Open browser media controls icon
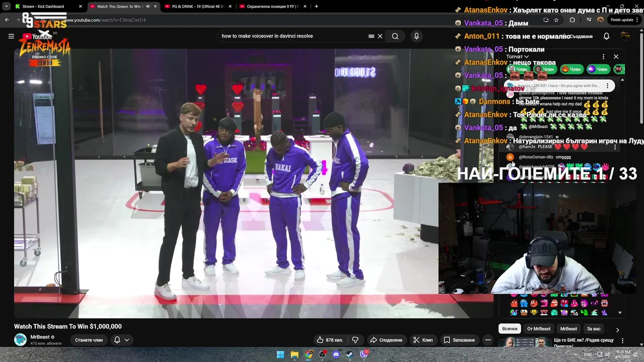Image resolution: width=644 pixels, height=362 pixels. click(x=589, y=20)
